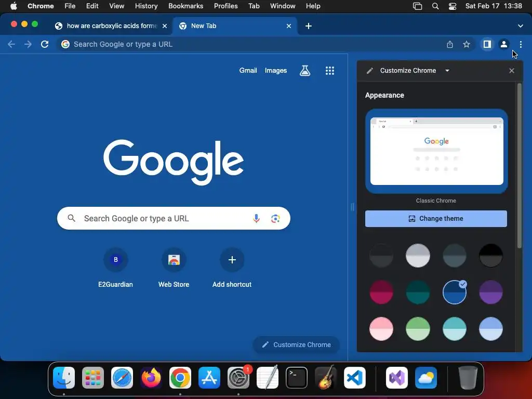Select the black color swatch
The image size is (532, 399).
[x=491, y=256]
